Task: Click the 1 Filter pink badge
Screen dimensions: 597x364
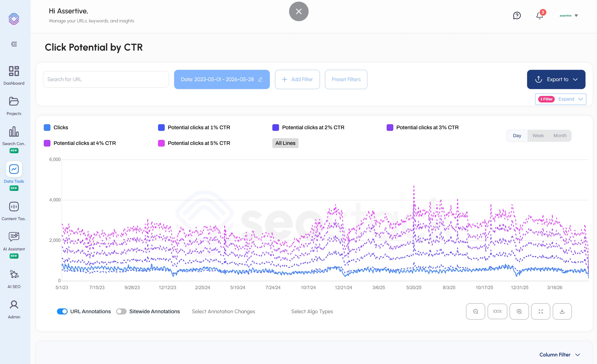Action: tap(546, 99)
